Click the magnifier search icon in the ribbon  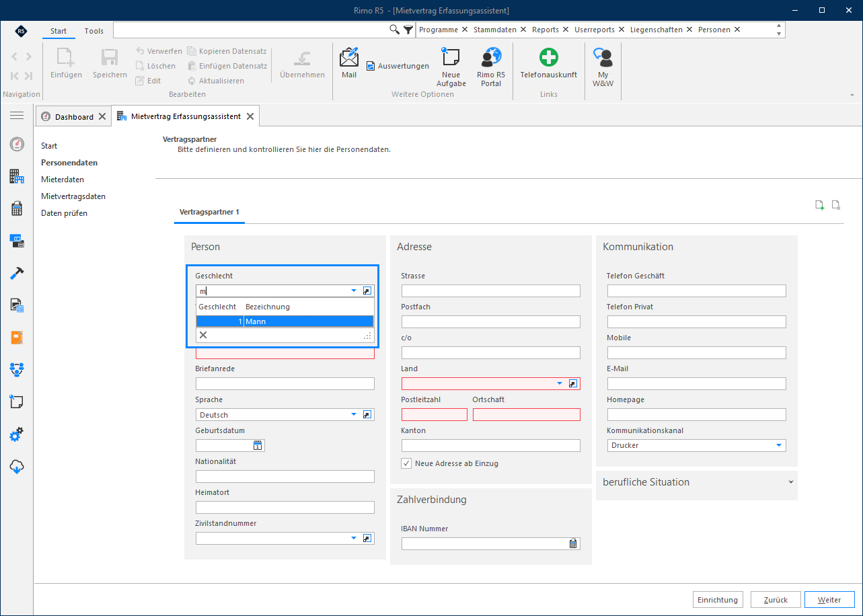click(x=395, y=30)
